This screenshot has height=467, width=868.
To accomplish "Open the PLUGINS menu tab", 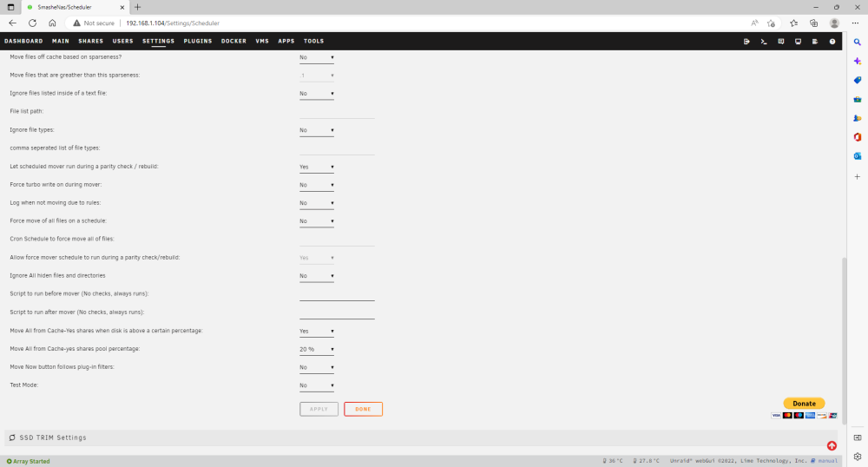I will (198, 41).
